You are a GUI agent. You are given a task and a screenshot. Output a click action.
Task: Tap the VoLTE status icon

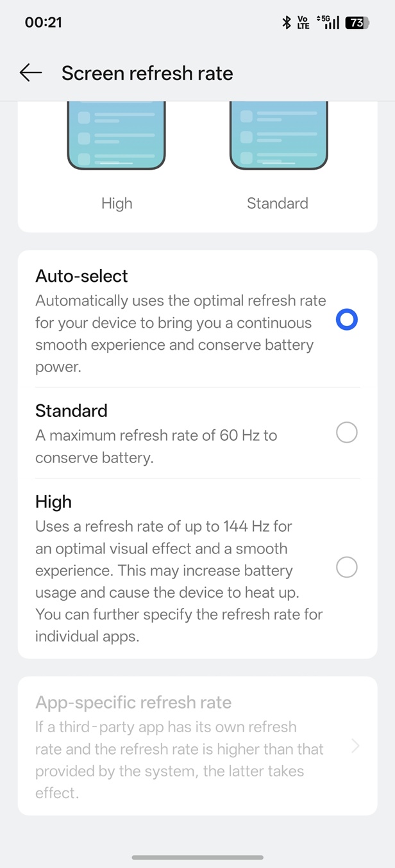pyautogui.click(x=303, y=23)
